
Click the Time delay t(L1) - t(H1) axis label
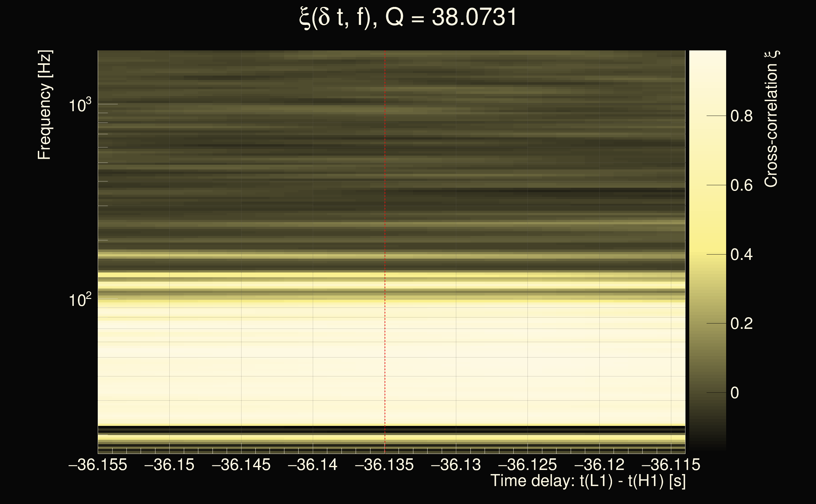point(588,481)
